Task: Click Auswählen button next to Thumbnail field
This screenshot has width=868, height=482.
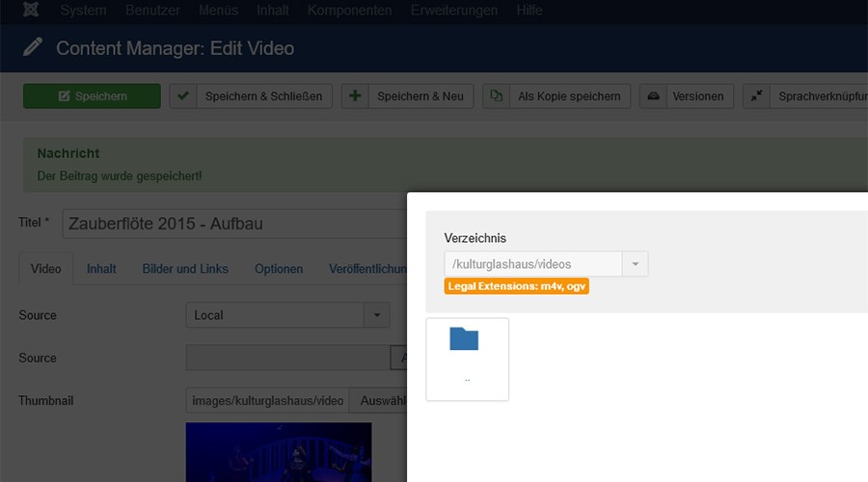Action: coord(378,400)
